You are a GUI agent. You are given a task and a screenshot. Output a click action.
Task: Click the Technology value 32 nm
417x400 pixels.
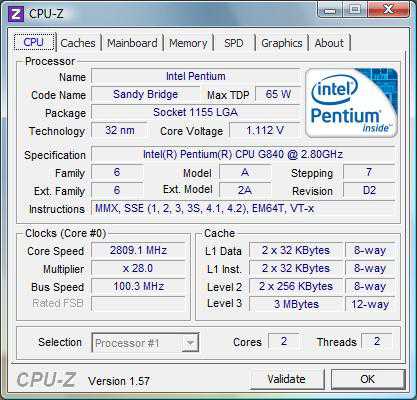pyautogui.click(x=119, y=130)
